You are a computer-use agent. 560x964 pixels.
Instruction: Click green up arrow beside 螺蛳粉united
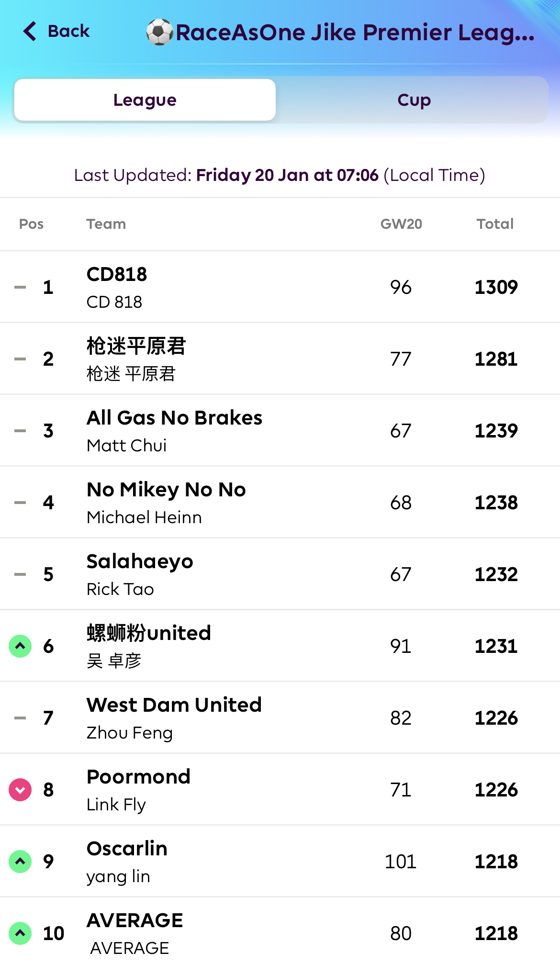click(20, 646)
